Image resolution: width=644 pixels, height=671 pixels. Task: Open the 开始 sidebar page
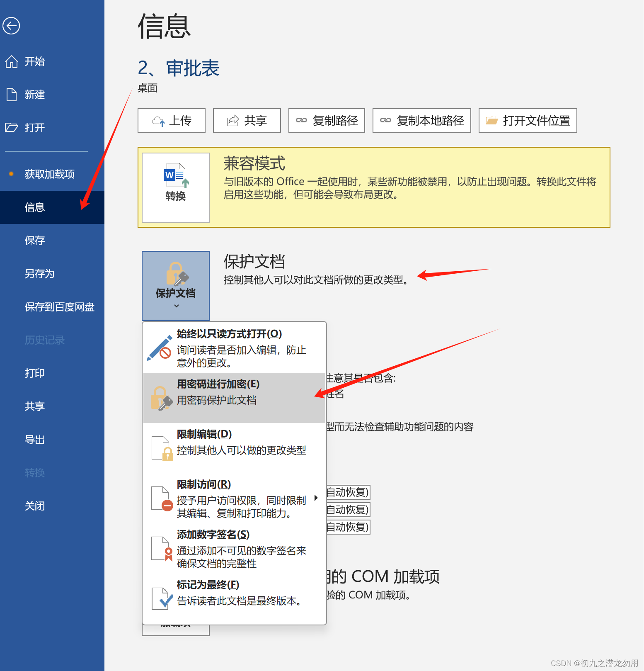click(x=52, y=61)
